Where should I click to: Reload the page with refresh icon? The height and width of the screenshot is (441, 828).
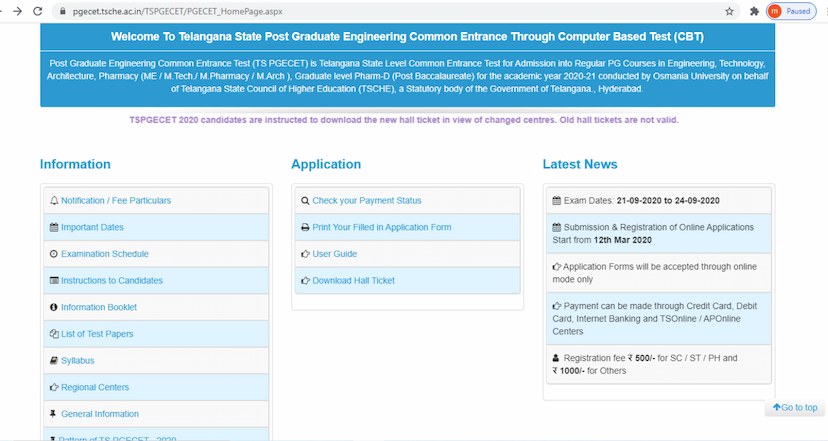coord(40,11)
